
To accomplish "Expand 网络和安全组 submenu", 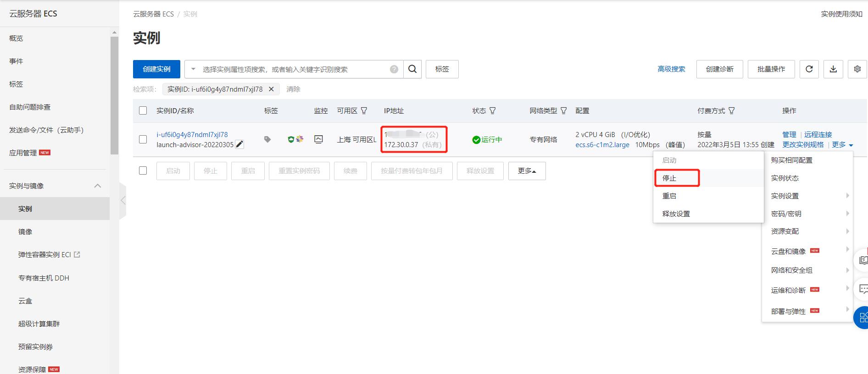I will 807,270.
